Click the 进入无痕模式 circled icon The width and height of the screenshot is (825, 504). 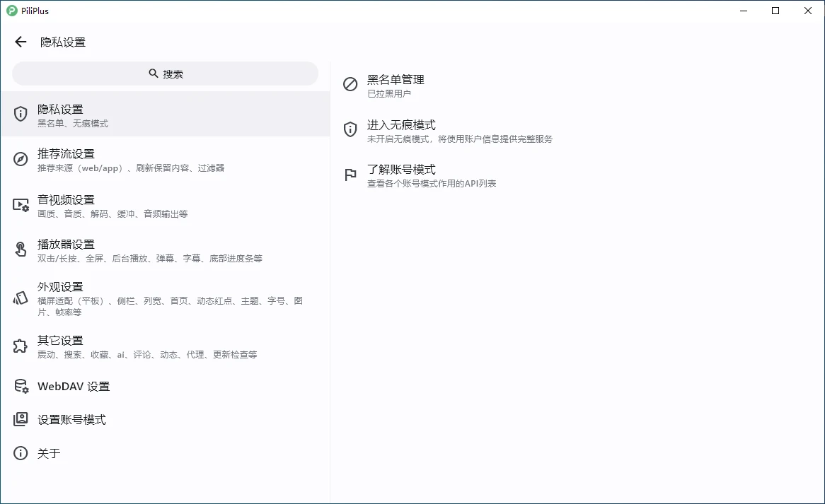(350, 129)
